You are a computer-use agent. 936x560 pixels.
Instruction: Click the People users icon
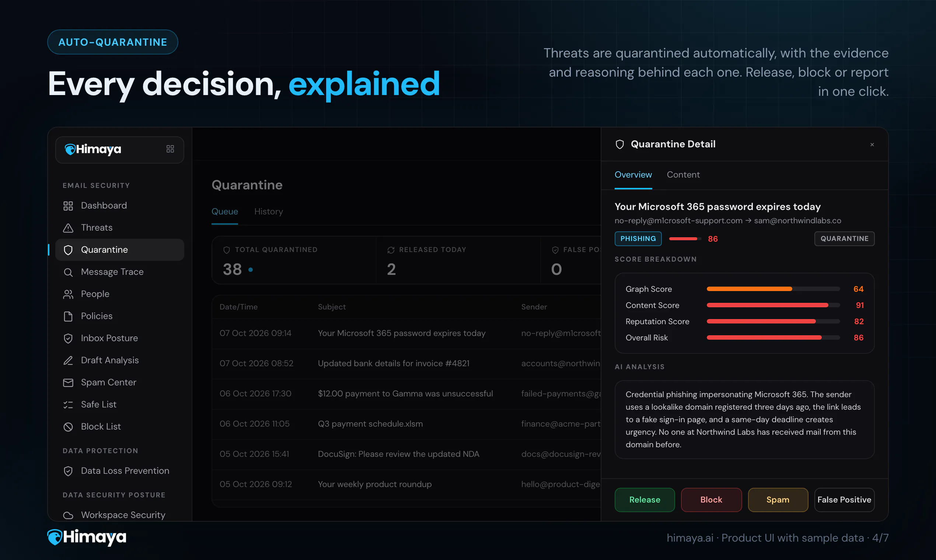[68, 294]
